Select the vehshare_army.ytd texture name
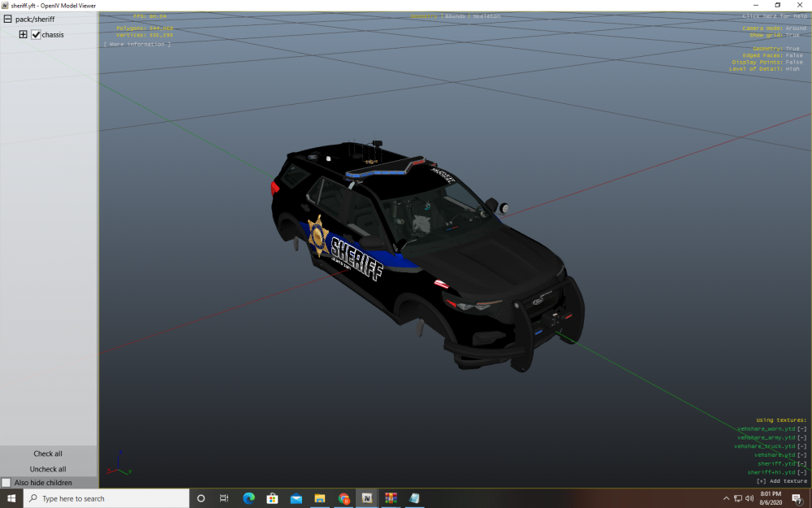The width and height of the screenshot is (812, 508). click(x=766, y=437)
